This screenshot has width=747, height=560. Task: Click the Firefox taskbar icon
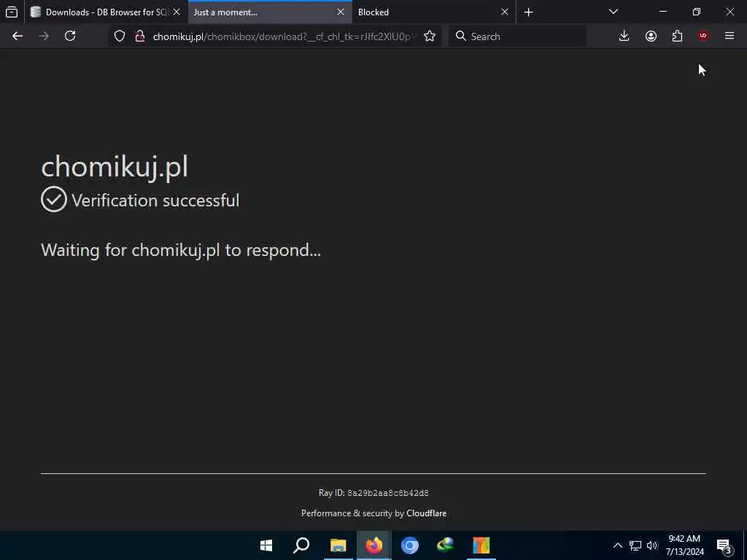click(x=374, y=545)
